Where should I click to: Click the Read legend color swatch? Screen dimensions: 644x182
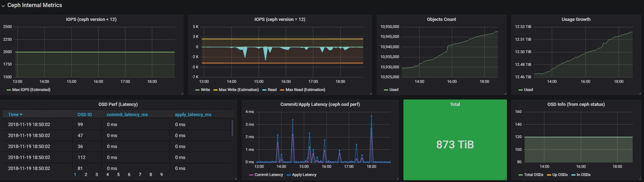point(264,90)
